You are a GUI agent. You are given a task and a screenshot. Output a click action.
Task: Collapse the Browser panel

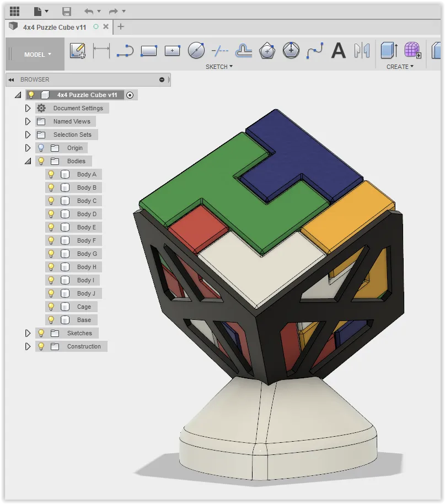point(12,79)
